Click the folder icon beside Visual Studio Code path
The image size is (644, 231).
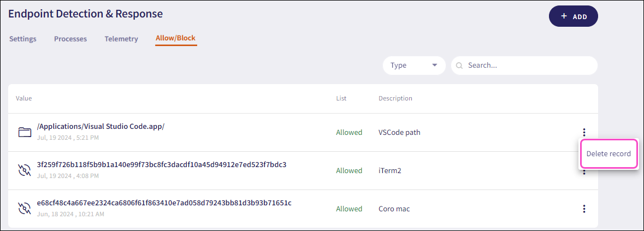pos(25,132)
